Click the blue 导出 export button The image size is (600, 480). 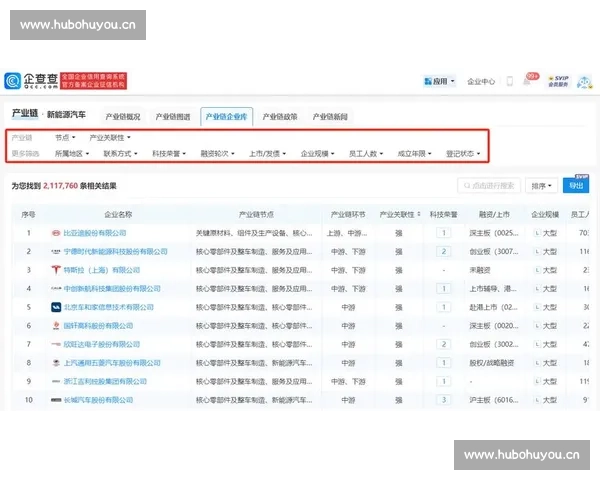pyautogui.click(x=577, y=185)
